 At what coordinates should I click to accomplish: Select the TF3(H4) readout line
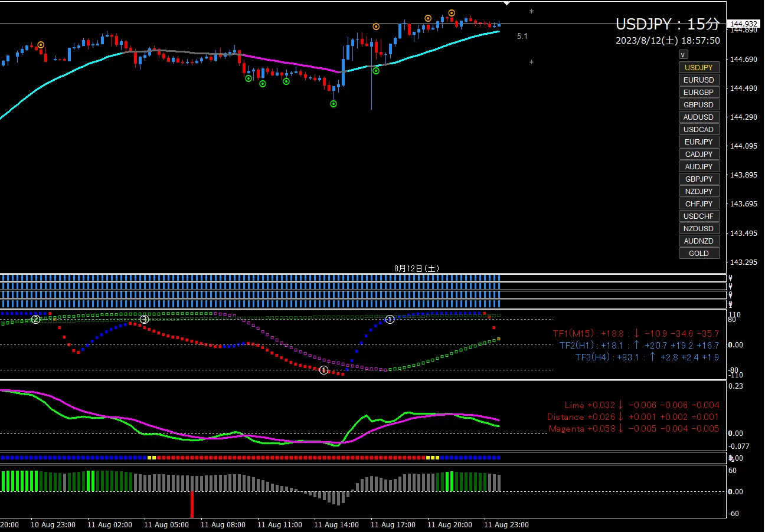click(648, 357)
